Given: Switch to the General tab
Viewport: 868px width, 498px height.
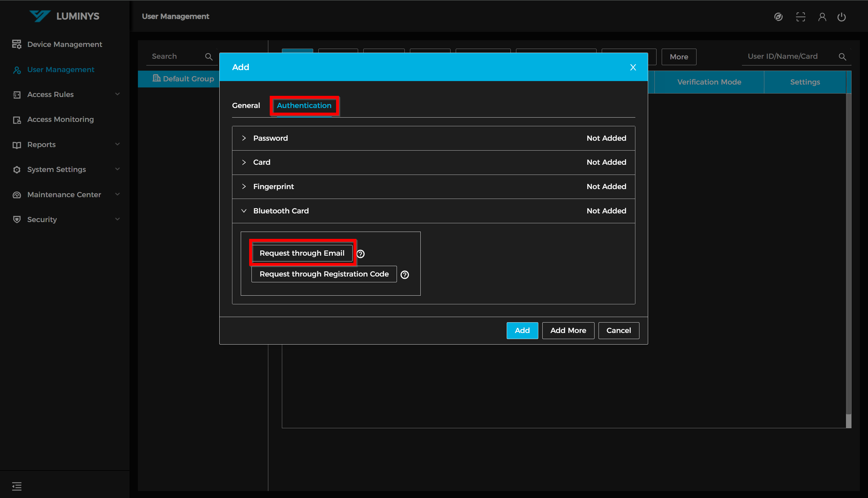Looking at the screenshot, I should coord(246,105).
